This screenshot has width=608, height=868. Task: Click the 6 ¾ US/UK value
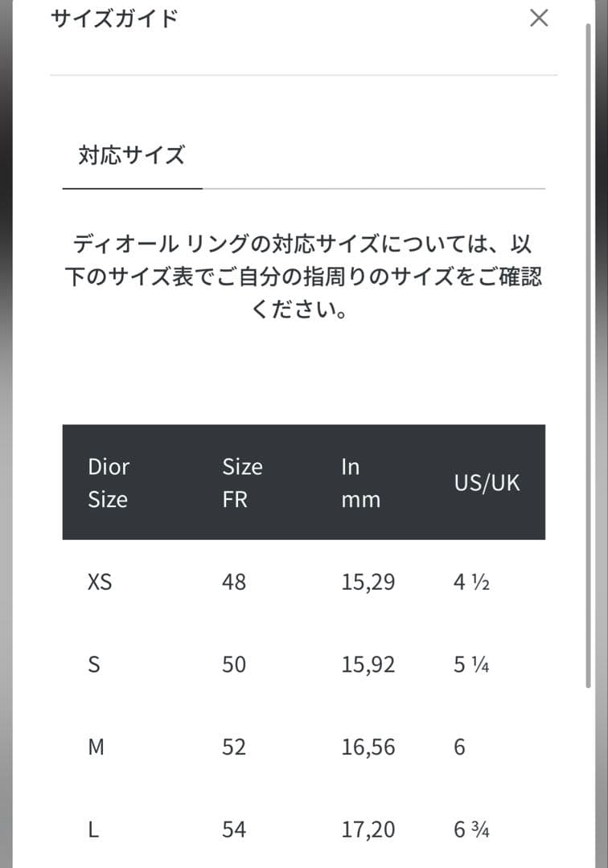tap(471, 829)
